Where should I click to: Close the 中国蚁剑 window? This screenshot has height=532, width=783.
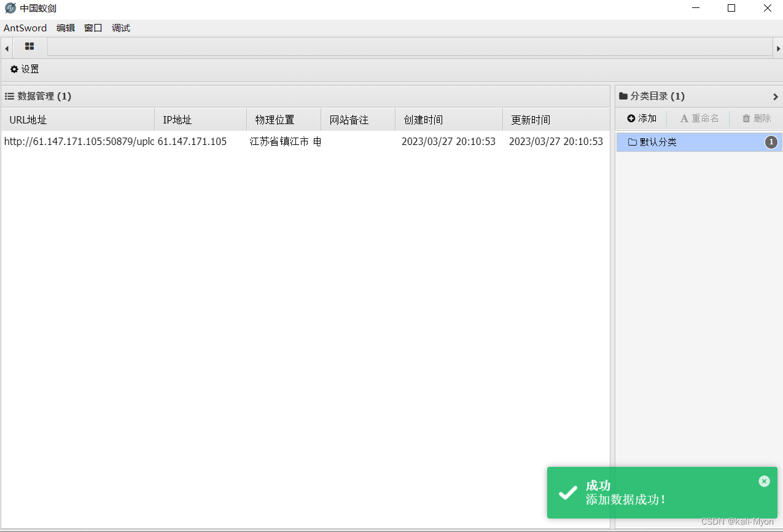(767, 8)
